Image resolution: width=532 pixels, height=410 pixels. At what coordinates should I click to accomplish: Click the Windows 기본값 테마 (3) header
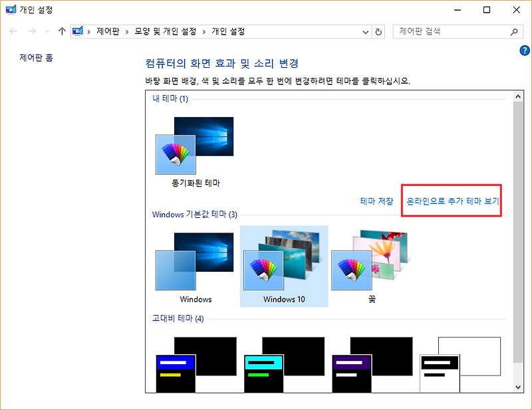pos(194,215)
